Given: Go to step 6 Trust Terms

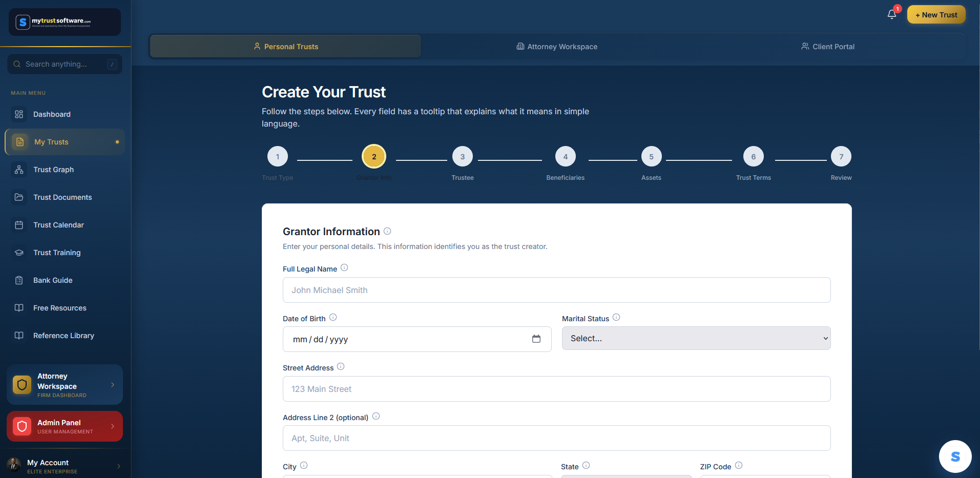Looking at the screenshot, I should click(754, 157).
